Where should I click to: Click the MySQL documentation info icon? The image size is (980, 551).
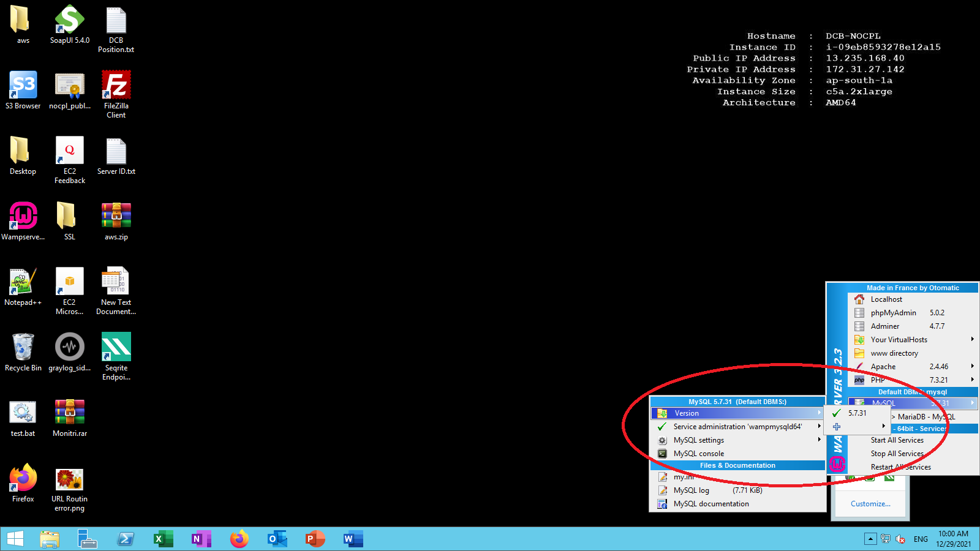click(x=662, y=504)
